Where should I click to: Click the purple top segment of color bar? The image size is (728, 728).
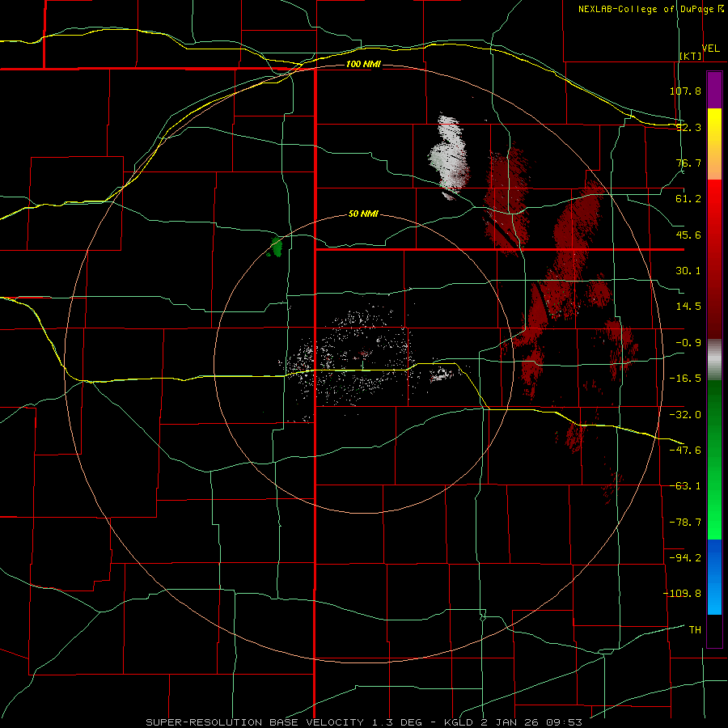tap(714, 90)
